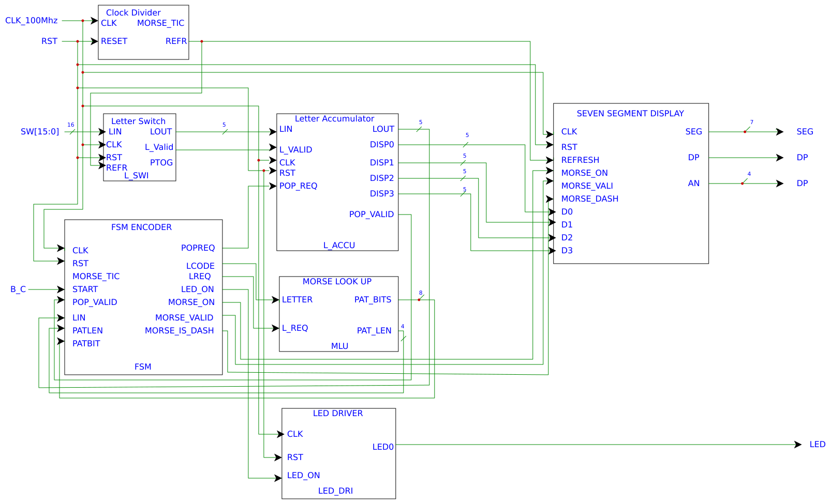This screenshot has width=831, height=504.
Task: Click the LED0 output port
Action: pyautogui.click(x=383, y=447)
